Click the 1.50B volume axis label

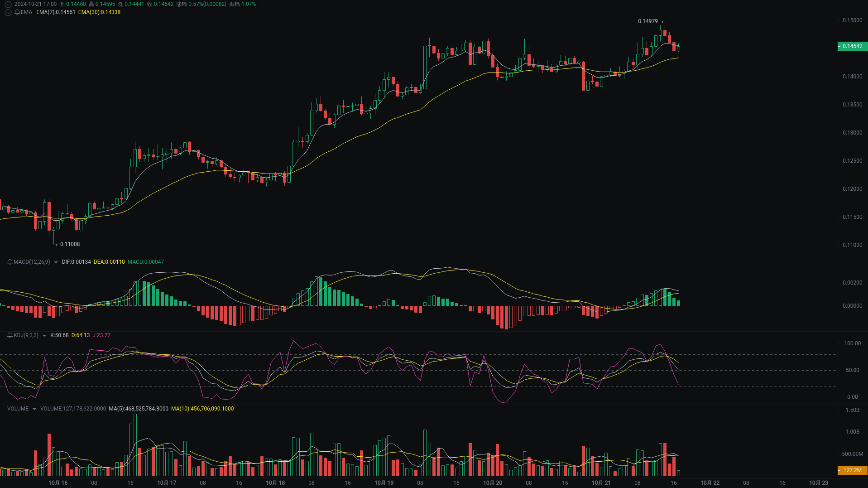tap(852, 410)
